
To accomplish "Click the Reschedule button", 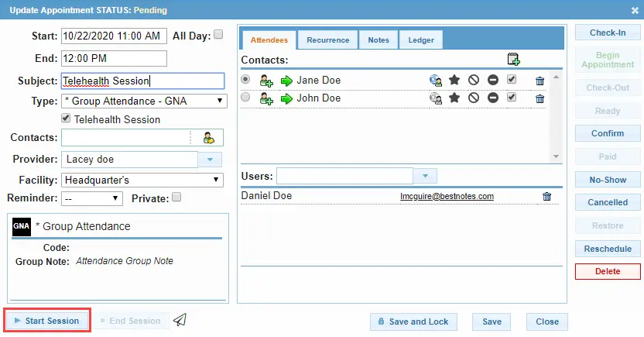I will pyautogui.click(x=608, y=249).
